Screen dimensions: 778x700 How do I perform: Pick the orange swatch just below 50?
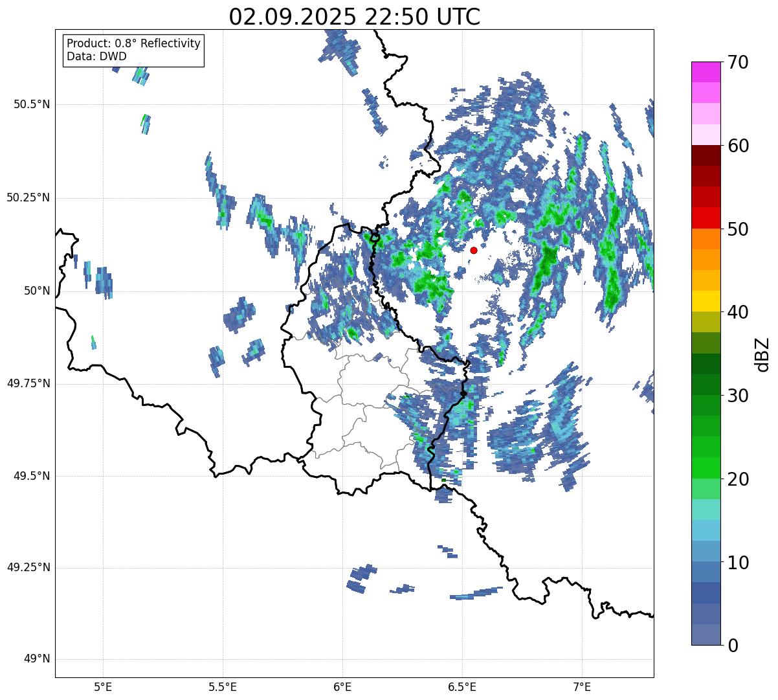[706, 238]
